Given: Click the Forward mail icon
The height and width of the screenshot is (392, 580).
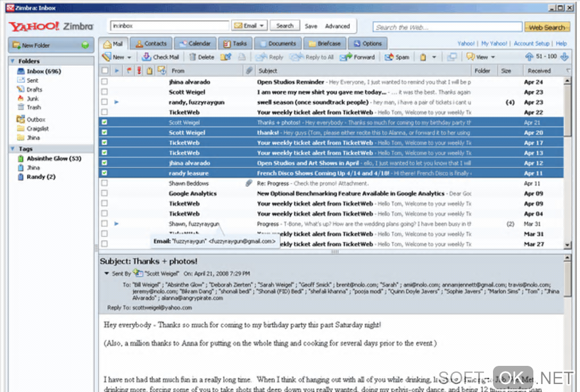Looking at the screenshot, I should [x=346, y=57].
